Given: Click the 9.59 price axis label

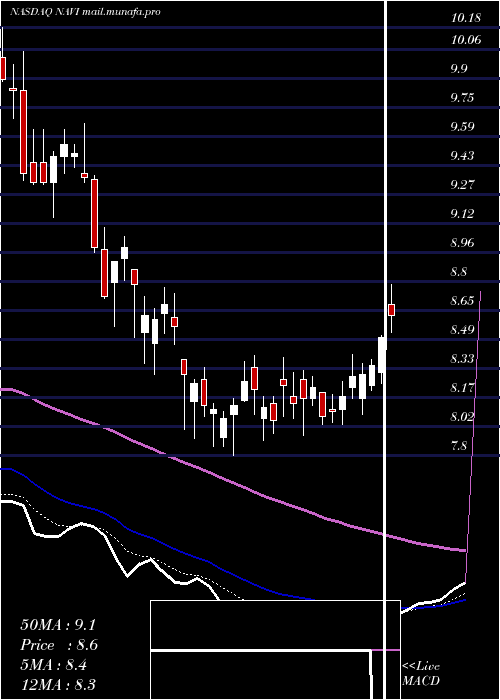Looking at the screenshot, I should tap(462, 127).
